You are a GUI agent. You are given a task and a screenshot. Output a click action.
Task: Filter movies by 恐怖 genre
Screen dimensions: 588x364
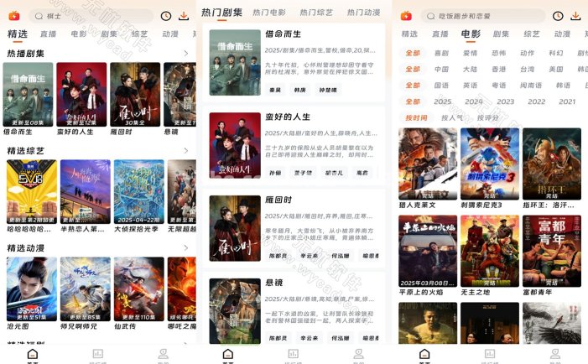(x=499, y=53)
